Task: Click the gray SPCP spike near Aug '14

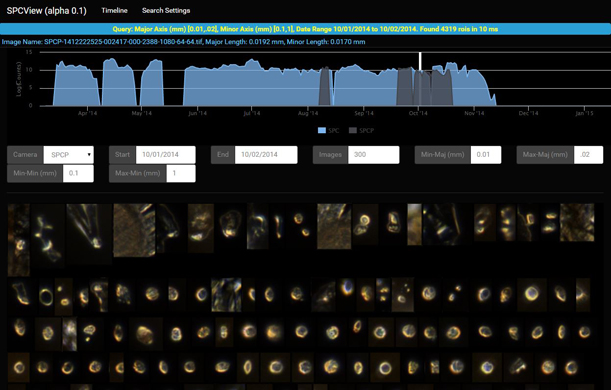Action: (325, 86)
